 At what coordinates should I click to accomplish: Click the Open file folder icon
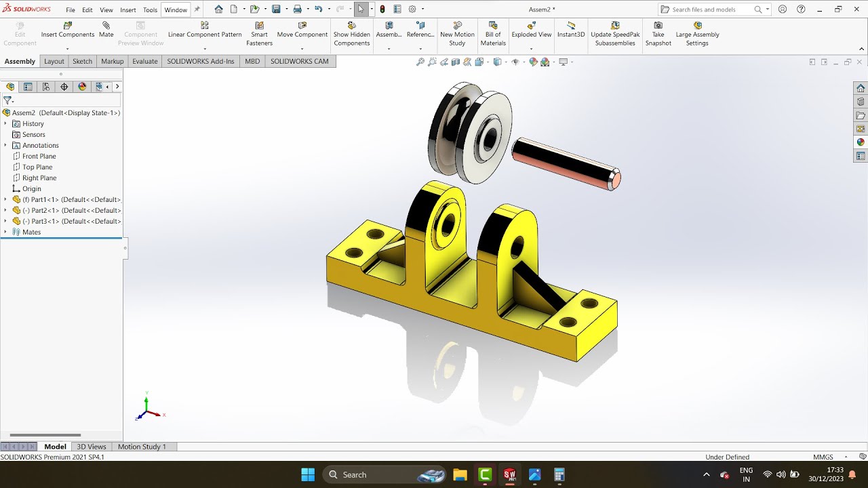point(254,9)
